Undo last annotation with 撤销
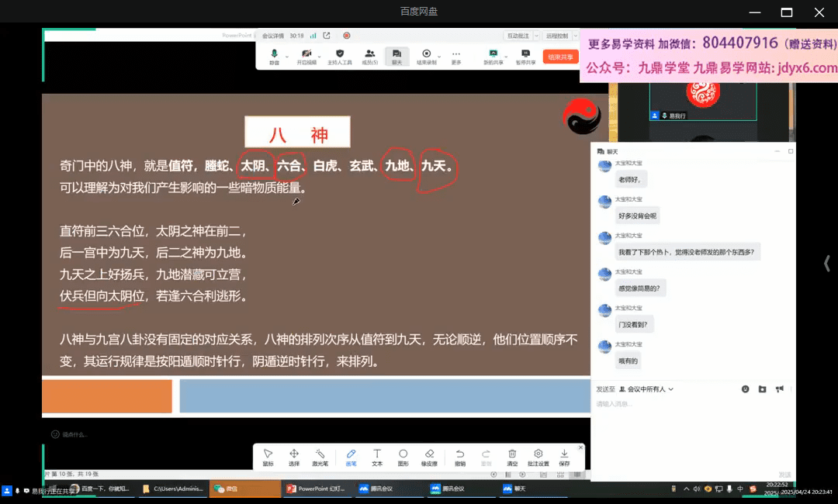Image resolution: width=838 pixels, height=504 pixels. (459, 457)
